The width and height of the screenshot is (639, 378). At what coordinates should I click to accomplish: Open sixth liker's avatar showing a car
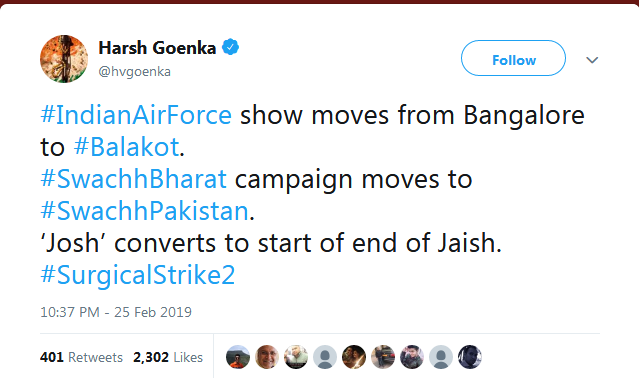(383, 357)
